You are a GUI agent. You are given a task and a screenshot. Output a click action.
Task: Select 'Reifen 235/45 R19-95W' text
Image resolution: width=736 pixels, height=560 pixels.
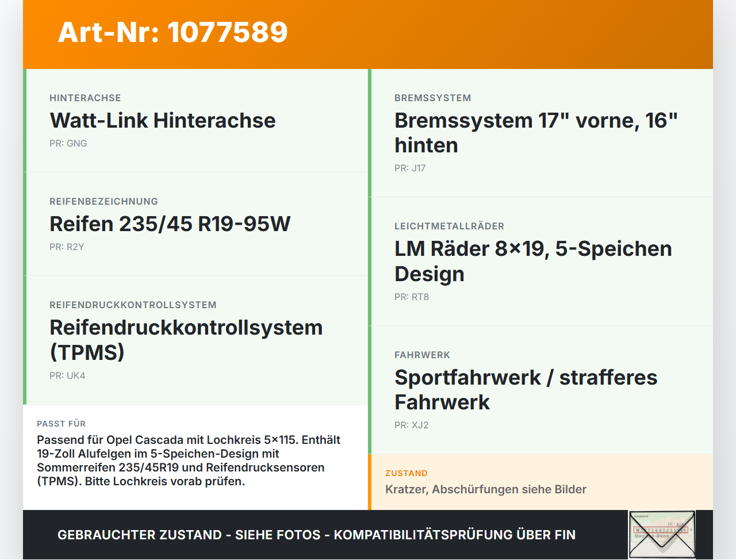170,224
